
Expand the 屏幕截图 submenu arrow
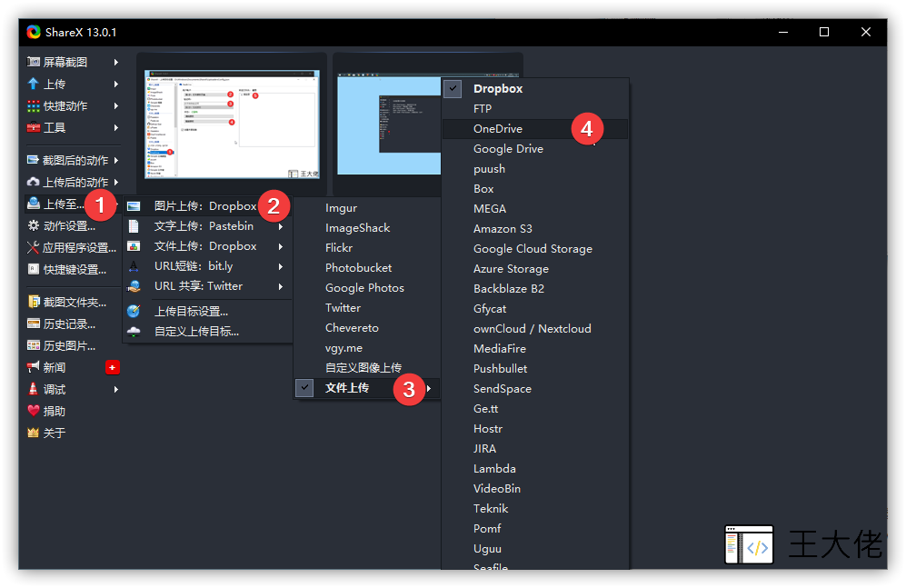pyautogui.click(x=116, y=62)
